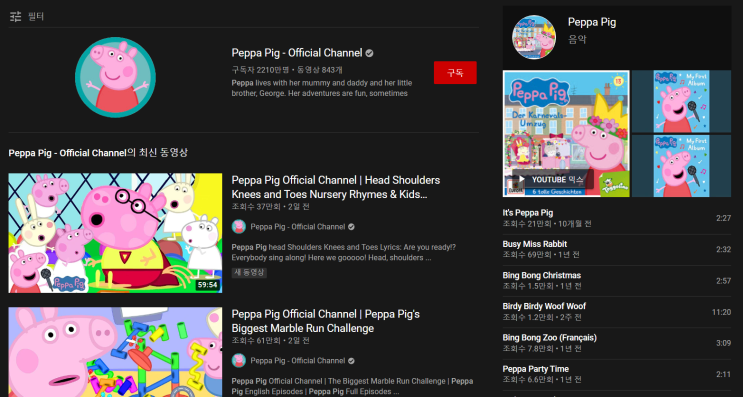The width and height of the screenshot is (743, 397).
Task: Click 3:09 duration of Bing Bong Zoo
Action: pos(723,343)
